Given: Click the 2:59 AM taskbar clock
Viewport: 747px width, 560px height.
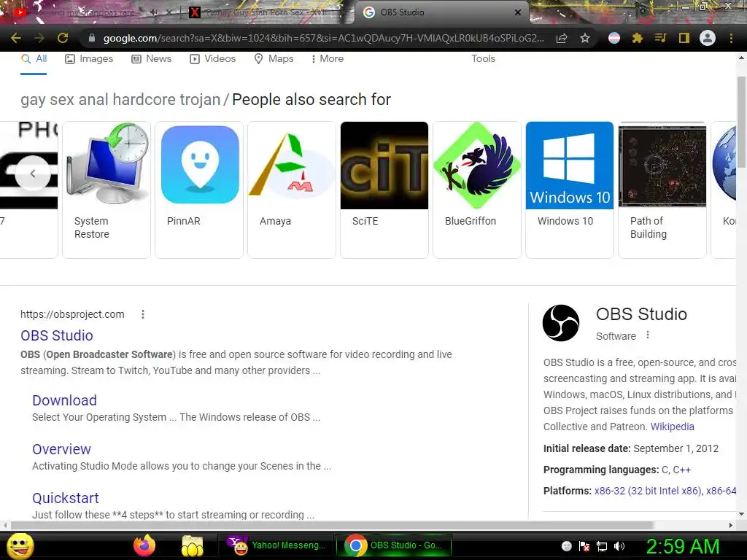Looking at the screenshot, I should pos(682,546).
